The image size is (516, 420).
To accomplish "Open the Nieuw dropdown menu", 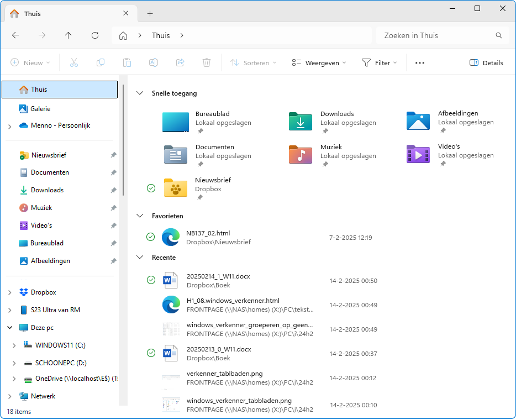I will pos(30,62).
